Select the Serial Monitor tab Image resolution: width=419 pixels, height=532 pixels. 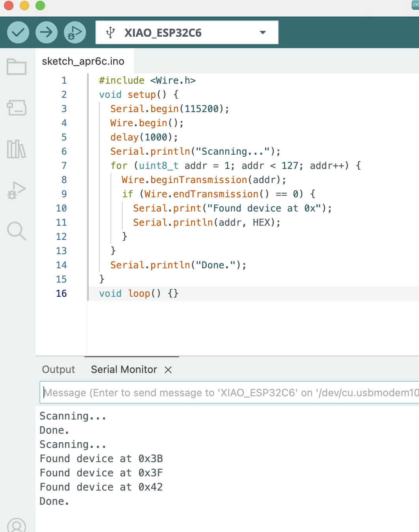(123, 369)
